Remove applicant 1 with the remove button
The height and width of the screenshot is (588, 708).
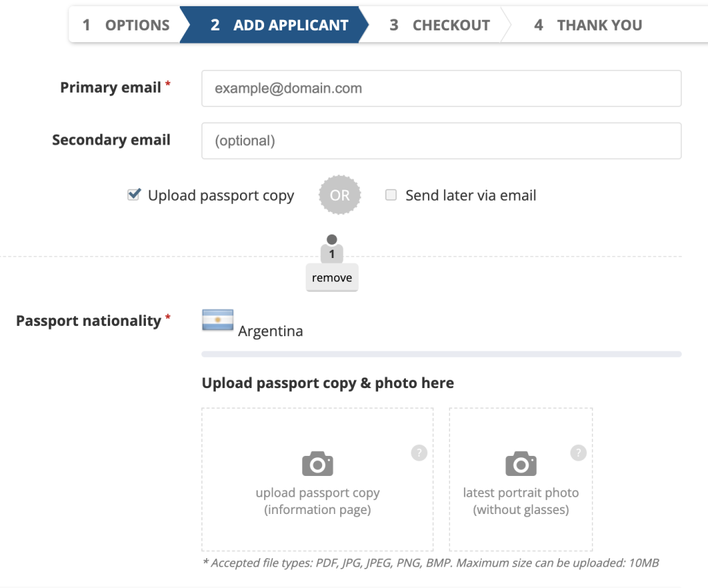click(332, 277)
